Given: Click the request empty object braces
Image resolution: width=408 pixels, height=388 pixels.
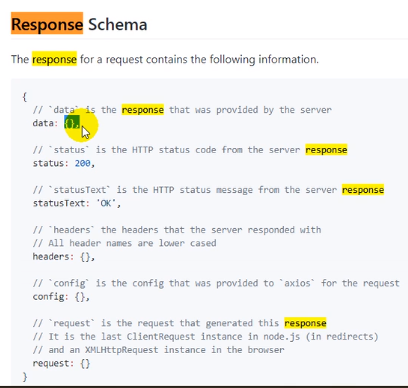Looking at the screenshot, I should pyautogui.click(x=85, y=363).
